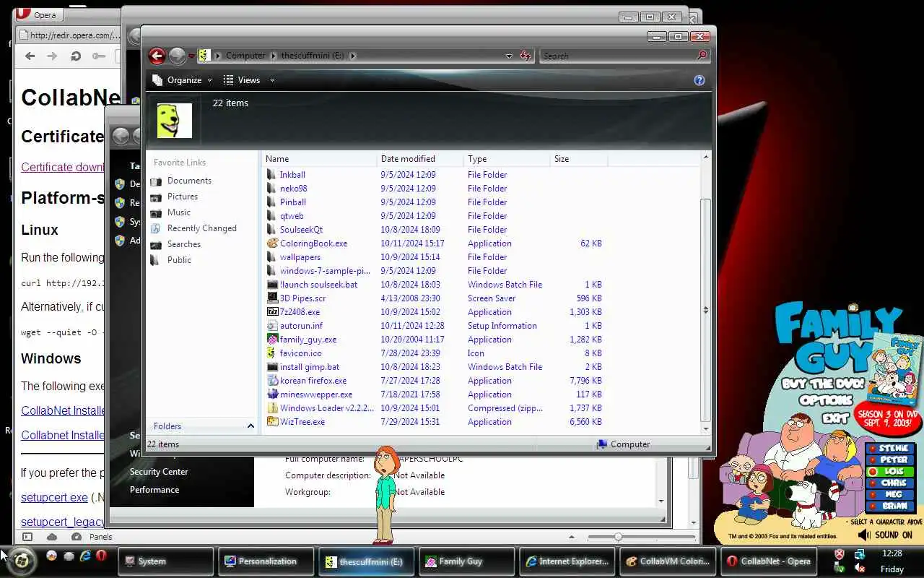Refresh the thescuffmini (E:) folder view
Viewport: 924px width, 578px height.
[x=525, y=56]
